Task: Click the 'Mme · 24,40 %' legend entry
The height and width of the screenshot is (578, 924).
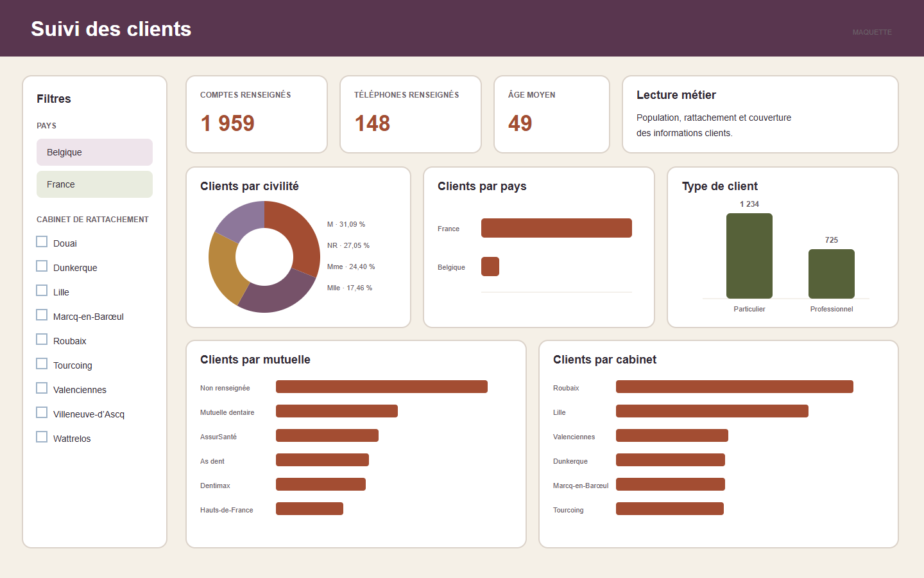Action: (x=351, y=267)
